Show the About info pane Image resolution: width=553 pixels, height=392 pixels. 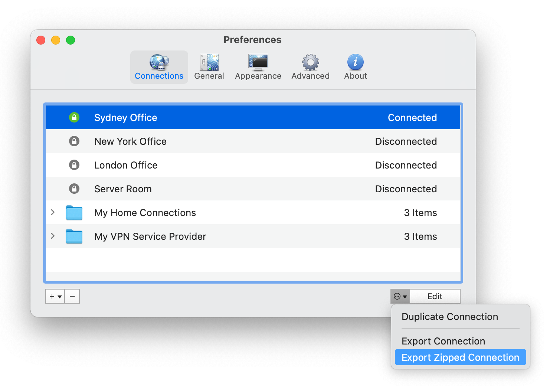click(x=355, y=67)
